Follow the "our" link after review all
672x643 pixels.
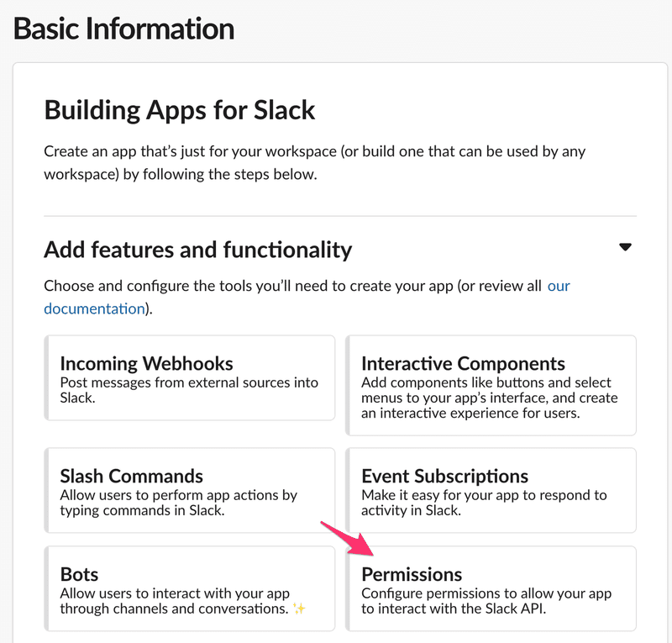pos(559,286)
